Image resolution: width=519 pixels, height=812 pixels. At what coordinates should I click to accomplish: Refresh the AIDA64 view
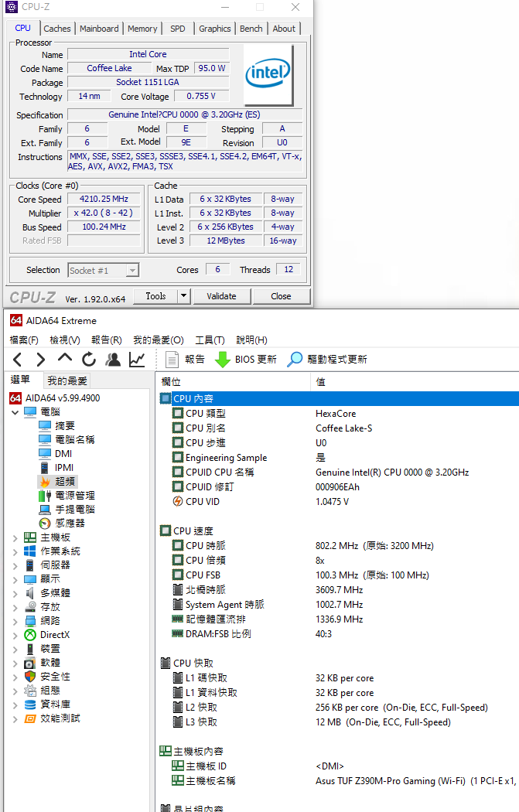tap(89, 359)
